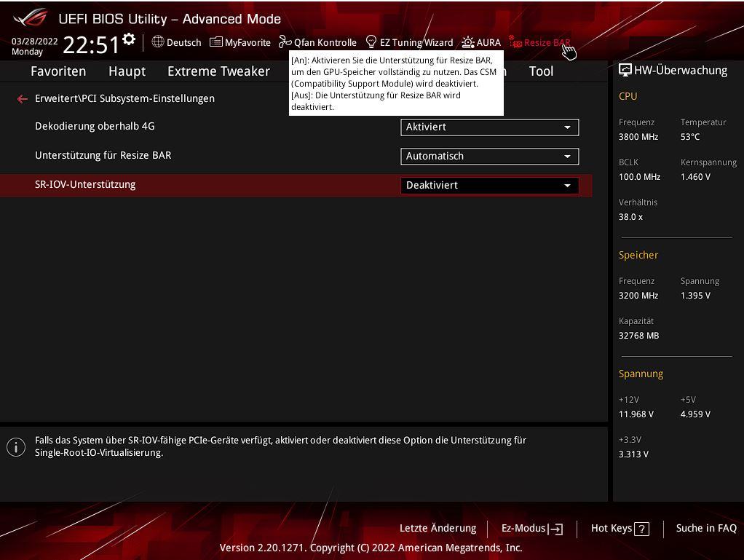Click memory voltage 1.395 V

[x=695, y=295]
